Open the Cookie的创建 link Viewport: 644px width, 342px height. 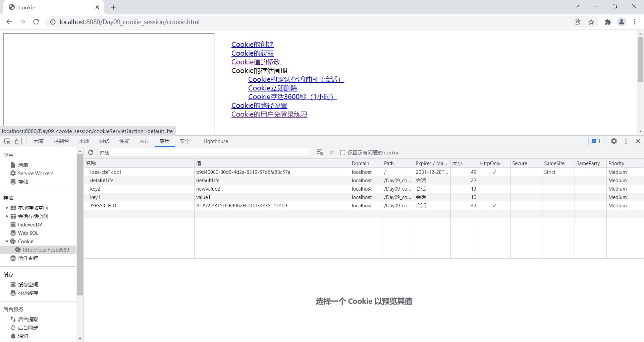[x=253, y=45]
